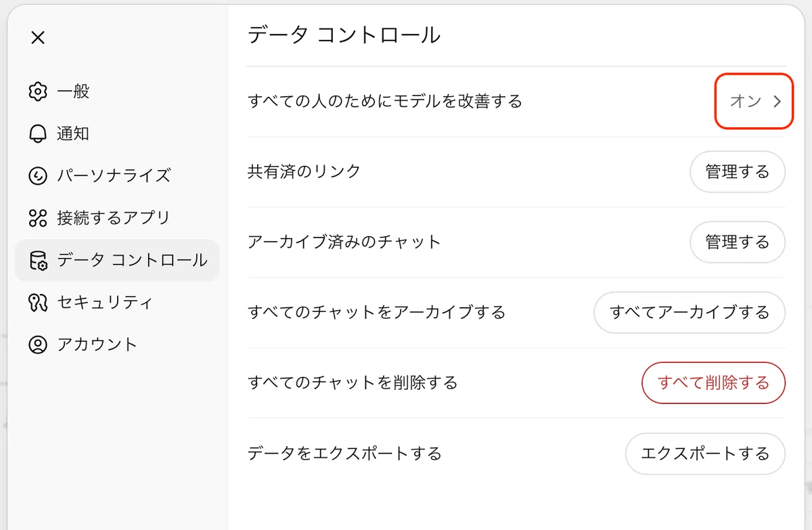The height and width of the screenshot is (530, 812).
Task: Open セキュリティ settings section
Action: 116,303
